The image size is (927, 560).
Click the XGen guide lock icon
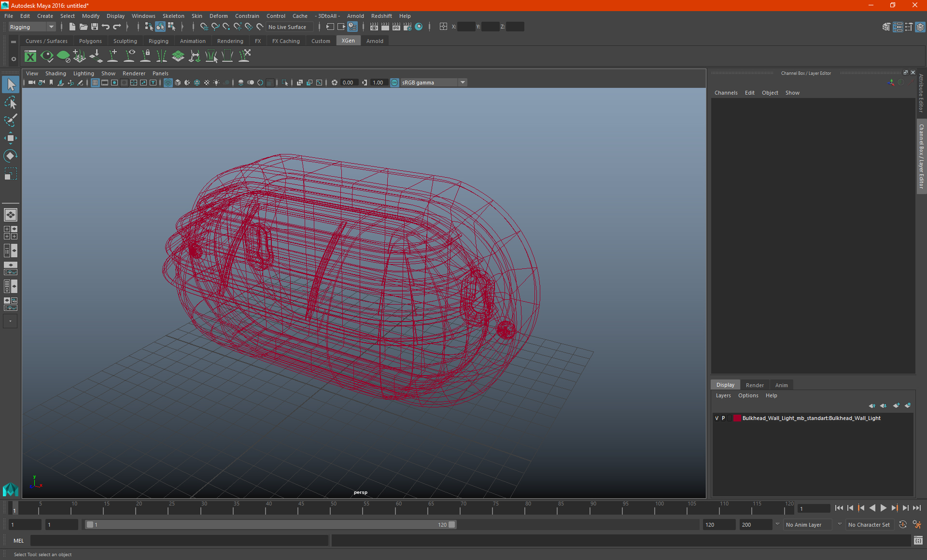pyautogui.click(x=145, y=56)
